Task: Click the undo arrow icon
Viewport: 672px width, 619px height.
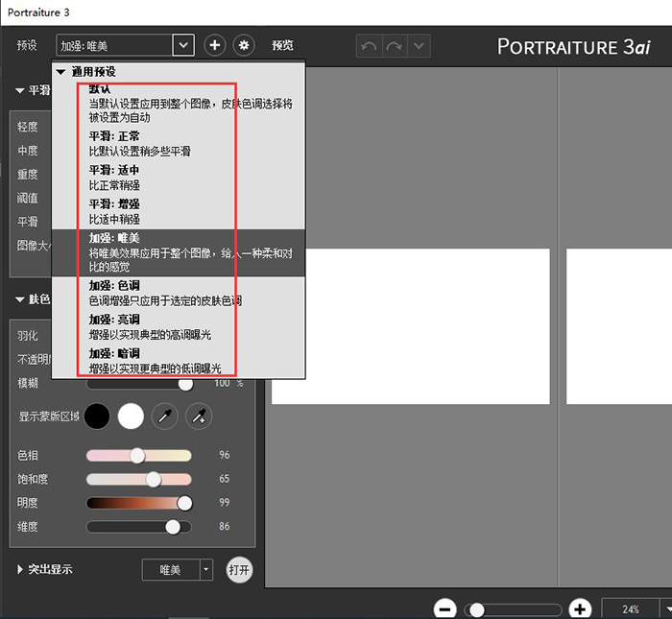Action: (369, 45)
